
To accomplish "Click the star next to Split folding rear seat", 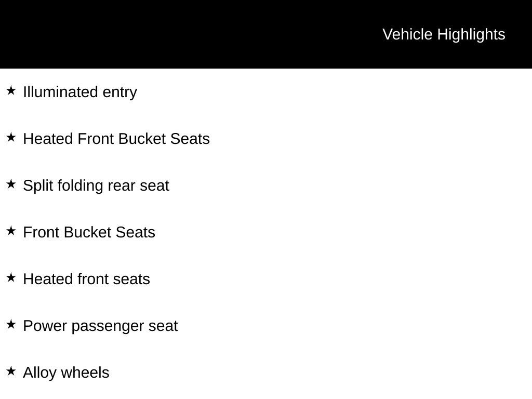I will coord(11,184).
